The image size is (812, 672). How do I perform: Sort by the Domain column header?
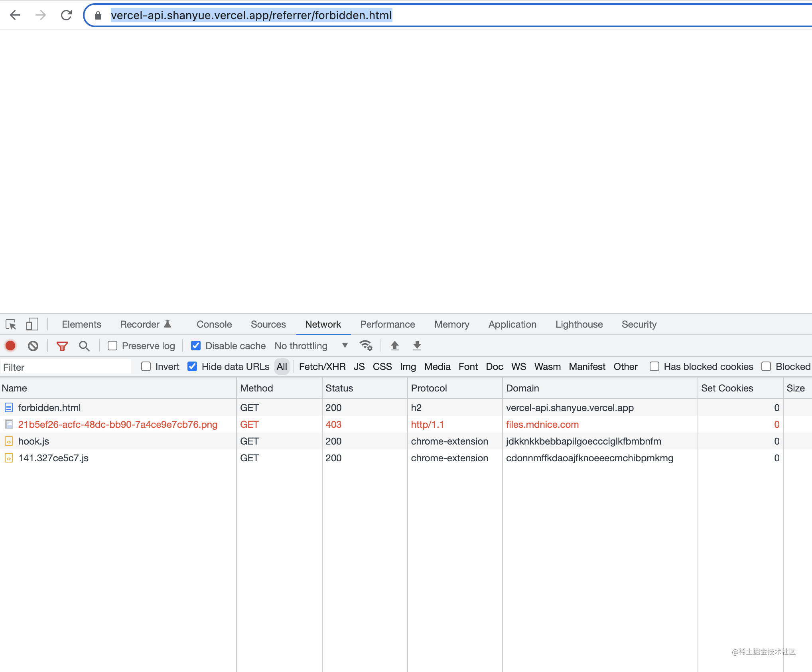[x=600, y=388]
